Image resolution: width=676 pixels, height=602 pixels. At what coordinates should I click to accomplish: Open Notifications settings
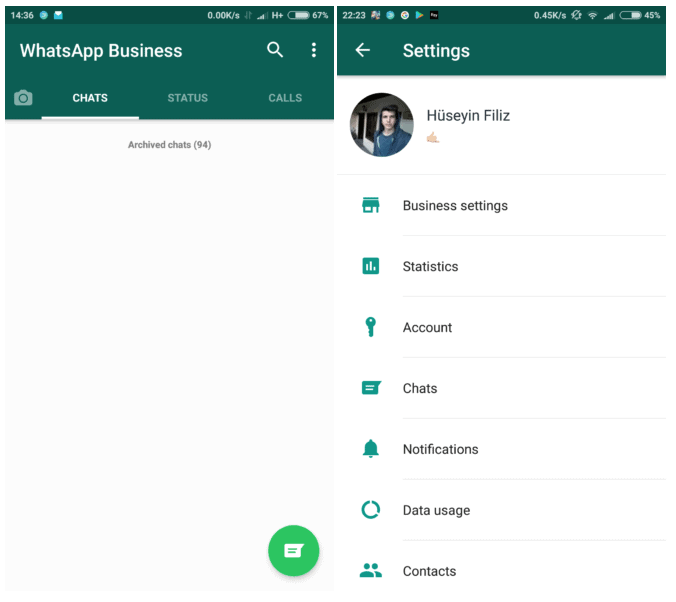[x=503, y=449]
